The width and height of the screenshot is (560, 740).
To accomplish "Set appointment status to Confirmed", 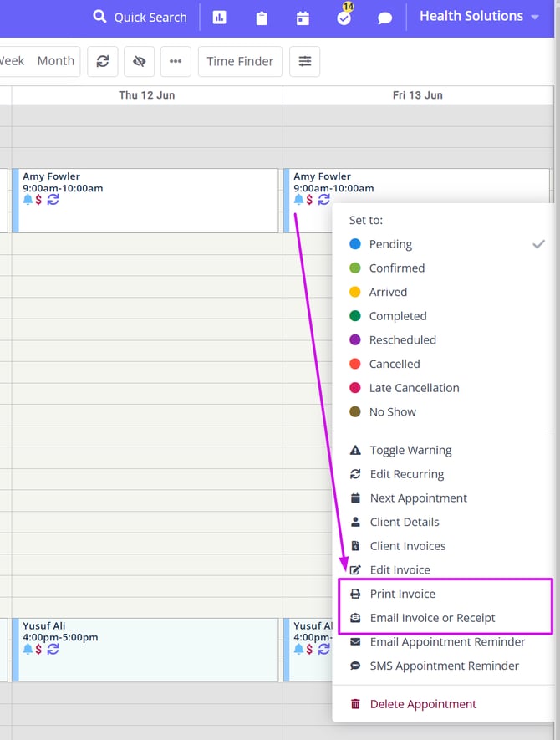I will (397, 268).
